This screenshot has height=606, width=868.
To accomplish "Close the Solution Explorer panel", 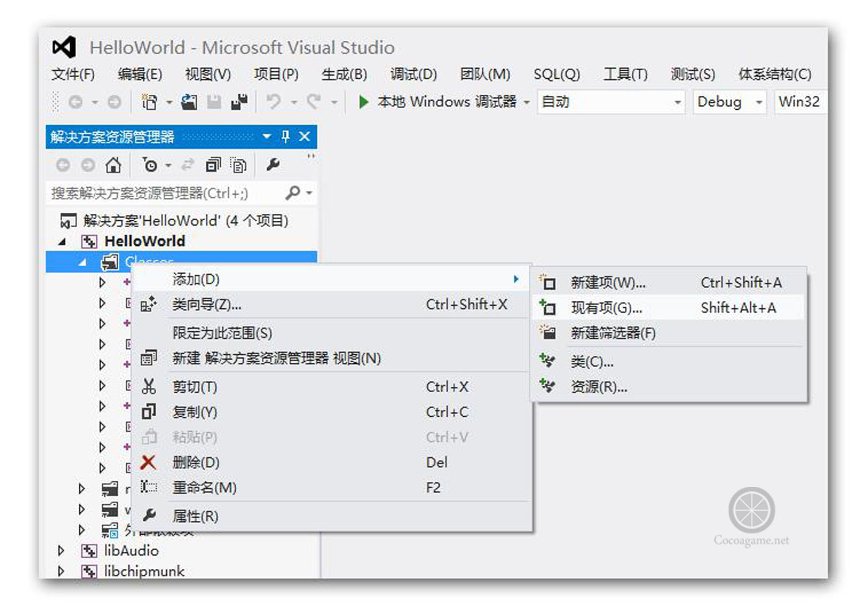I will click(x=304, y=136).
